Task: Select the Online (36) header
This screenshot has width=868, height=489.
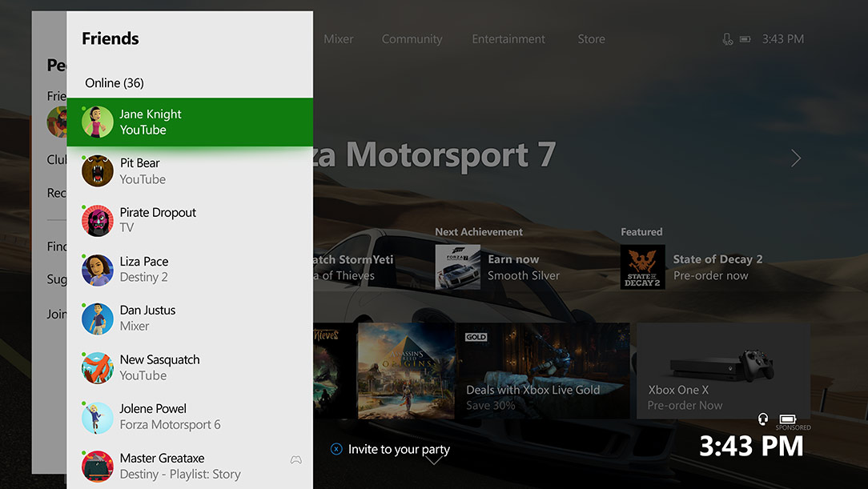Action: (x=115, y=83)
